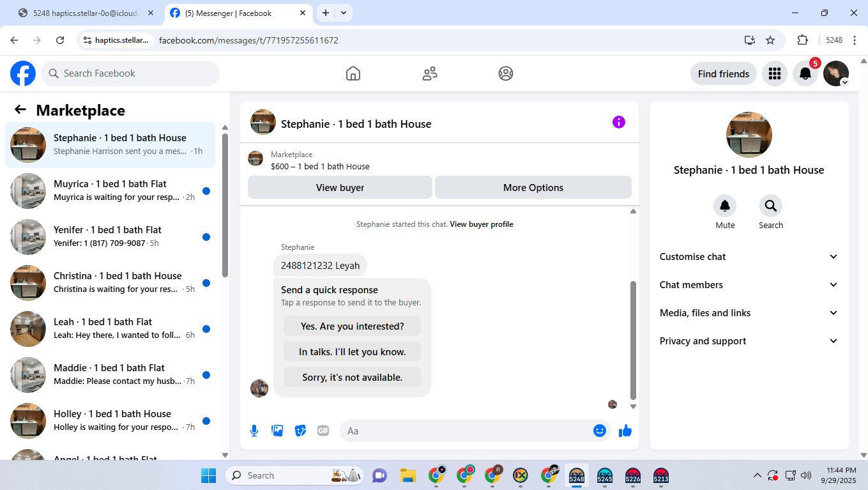The width and height of the screenshot is (868, 490).
Task: Choose a sticker icon
Action: [300, 431]
